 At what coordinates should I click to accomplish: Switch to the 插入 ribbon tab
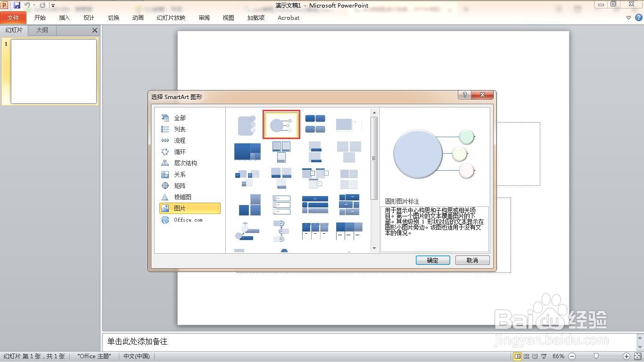[x=65, y=18]
